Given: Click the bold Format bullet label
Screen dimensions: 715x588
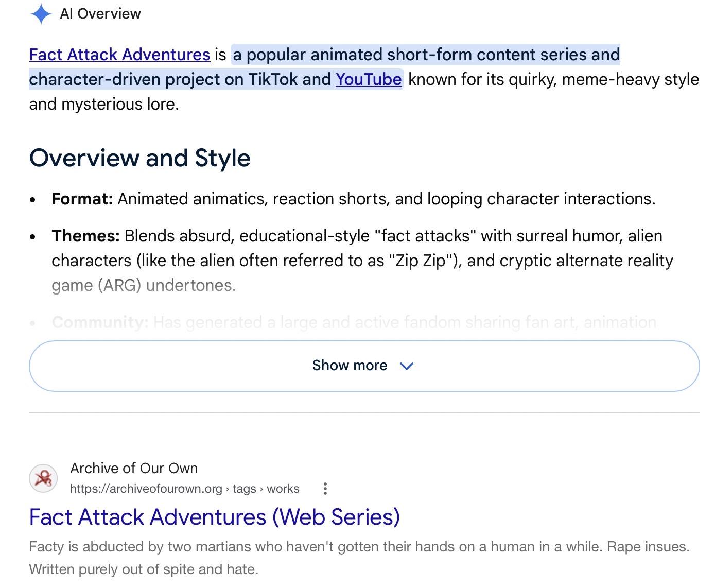Looking at the screenshot, I should point(82,199).
